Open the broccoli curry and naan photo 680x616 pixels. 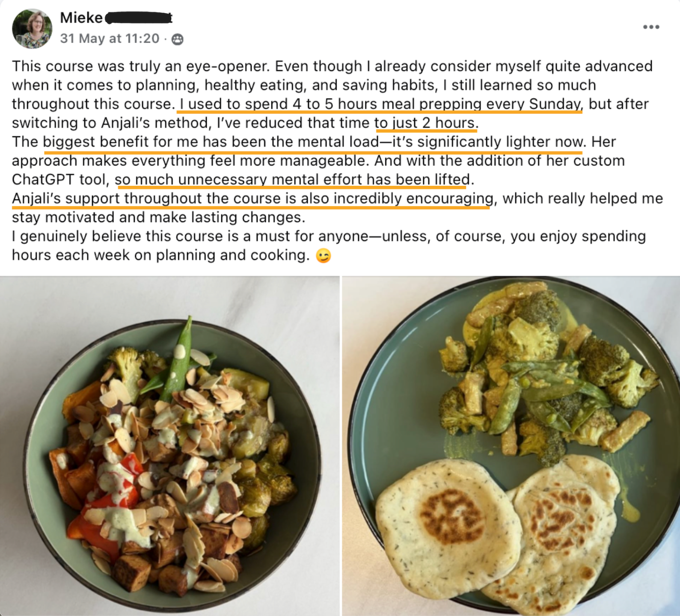(511, 446)
